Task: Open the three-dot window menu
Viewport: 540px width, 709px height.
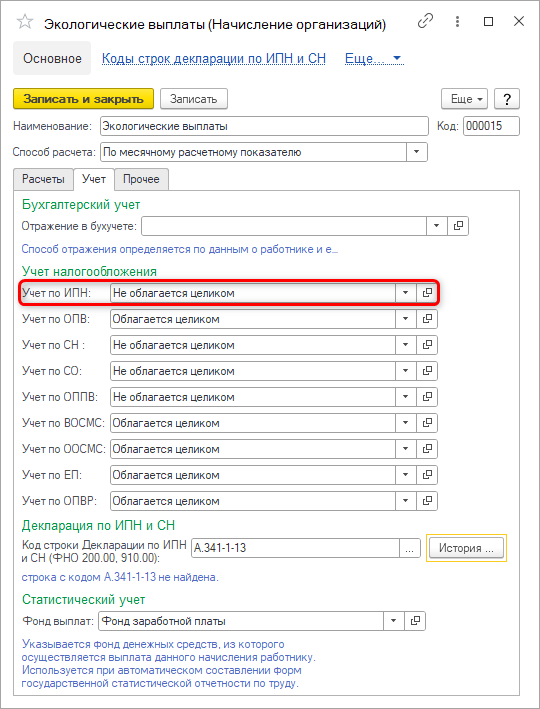Action: (457, 21)
